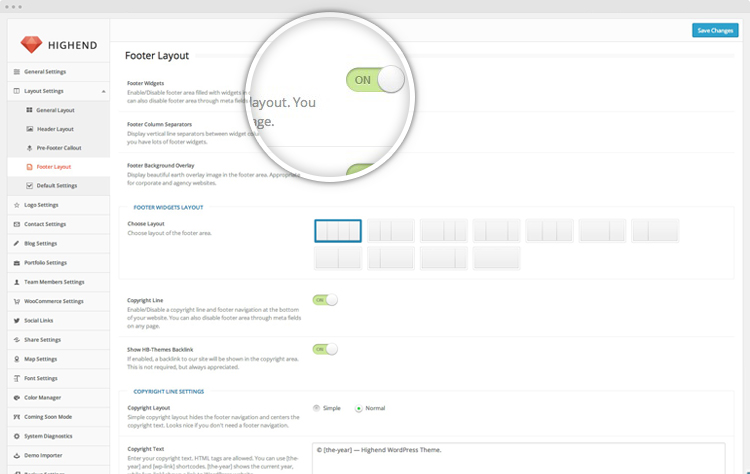Click the Logo Settings sidebar icon

[16, 204]
